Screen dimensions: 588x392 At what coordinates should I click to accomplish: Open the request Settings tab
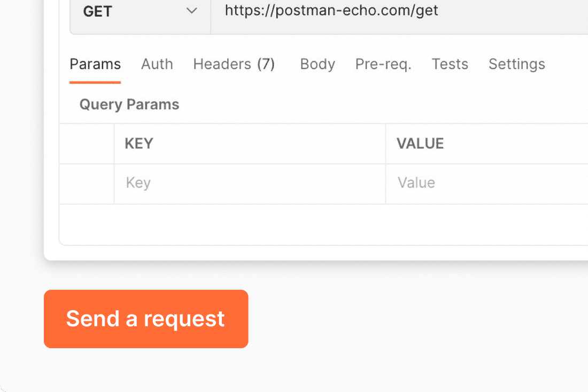coord(517,64)
